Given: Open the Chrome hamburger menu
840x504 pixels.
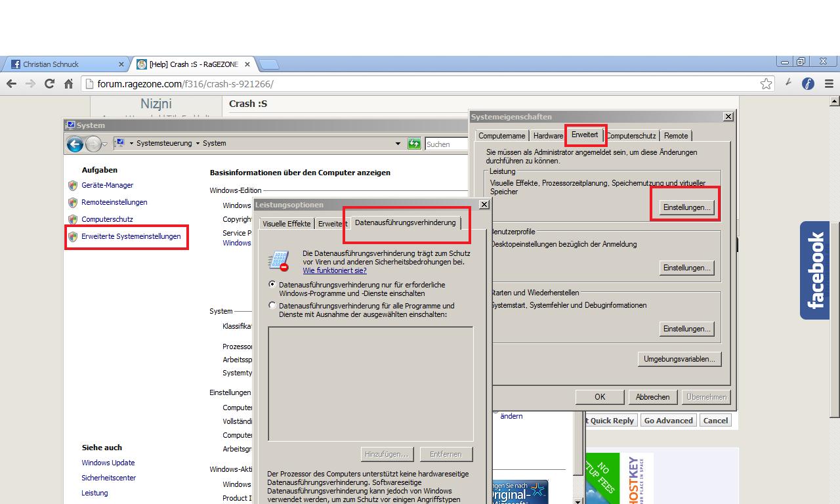Looking at the screenshot, I should (x=829, y=84).
